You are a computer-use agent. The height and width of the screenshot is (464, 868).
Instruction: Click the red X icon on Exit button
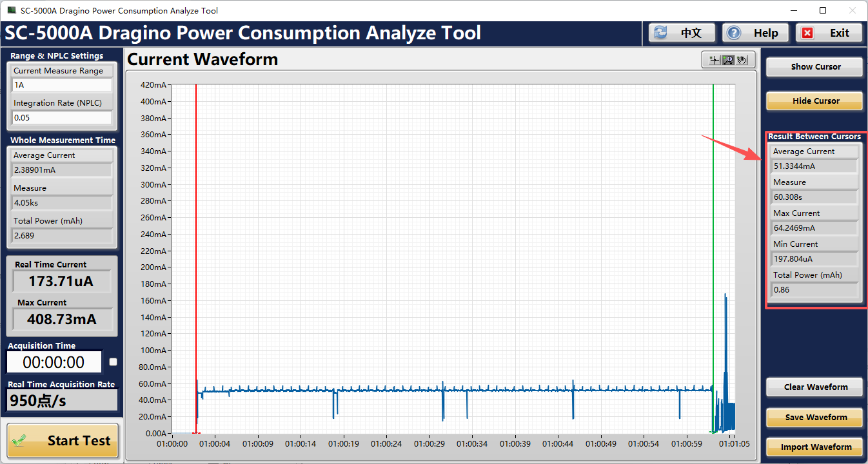tap(807, 33)
